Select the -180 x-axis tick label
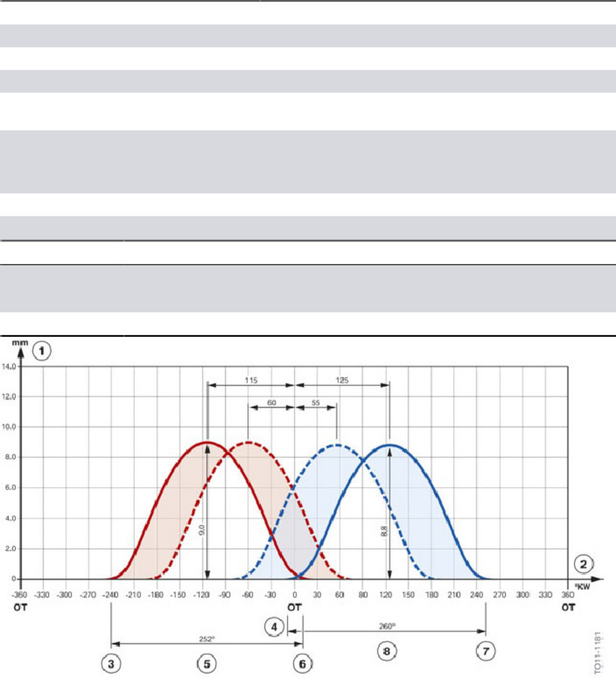616x678 pixels. tap(156, 595)
